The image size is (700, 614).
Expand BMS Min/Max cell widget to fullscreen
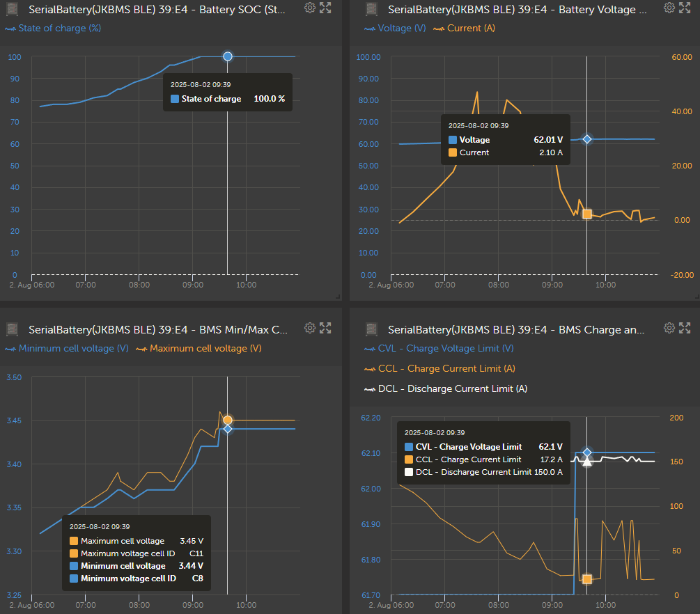[x=325, y=328]
